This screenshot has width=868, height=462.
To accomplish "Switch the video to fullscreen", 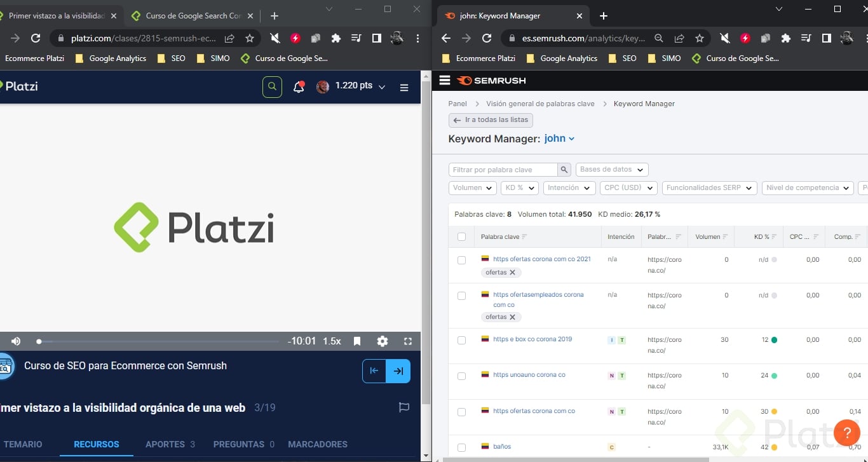I will tap(408, 341).
